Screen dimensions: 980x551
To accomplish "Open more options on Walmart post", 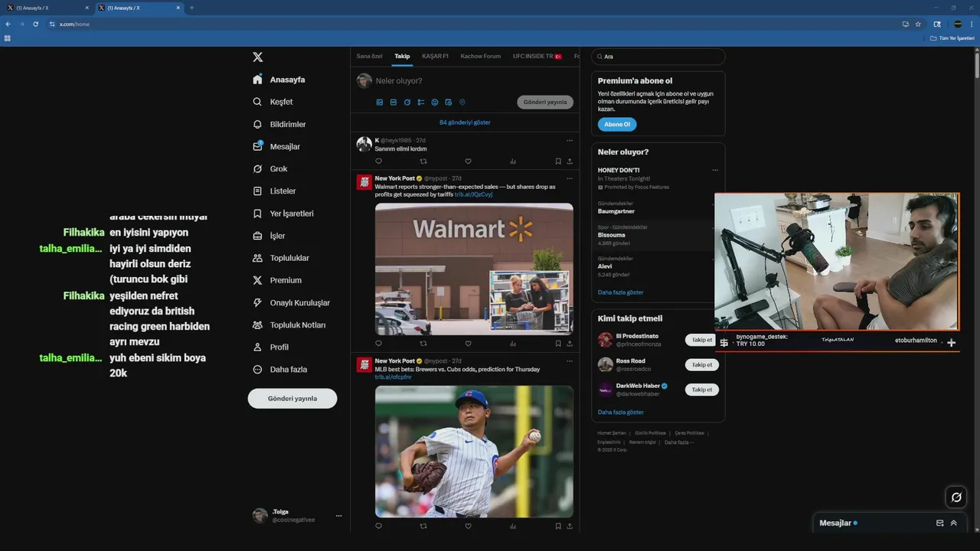I will [570, 178].
